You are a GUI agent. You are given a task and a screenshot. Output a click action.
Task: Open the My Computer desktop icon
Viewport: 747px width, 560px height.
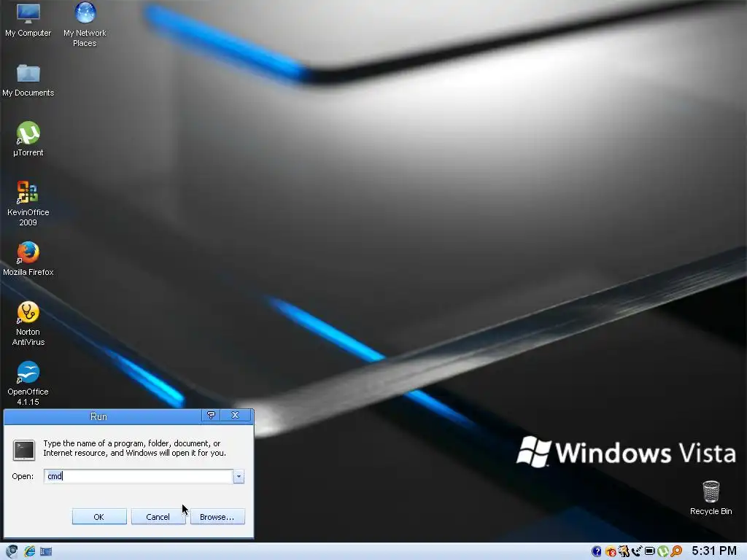point(28,21)
